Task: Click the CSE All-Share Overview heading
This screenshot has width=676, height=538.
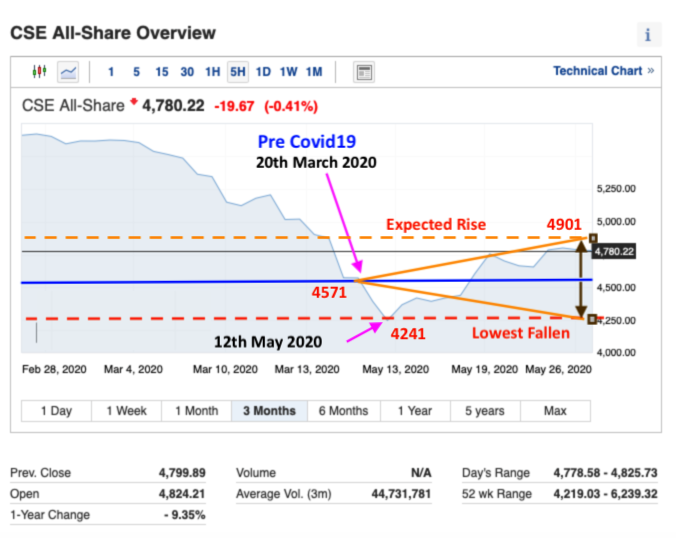Action: pos(113,33)
